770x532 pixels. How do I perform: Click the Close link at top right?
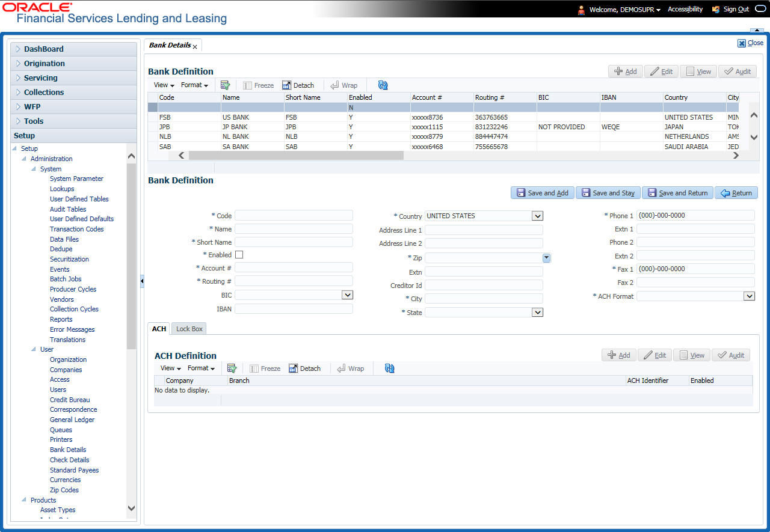coord(751,43)
